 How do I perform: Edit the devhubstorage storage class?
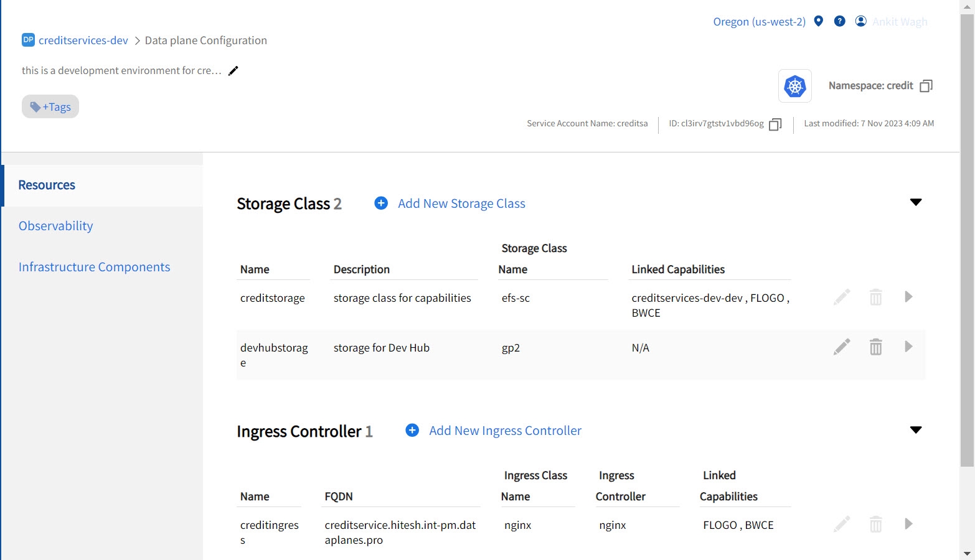(842, 347)
